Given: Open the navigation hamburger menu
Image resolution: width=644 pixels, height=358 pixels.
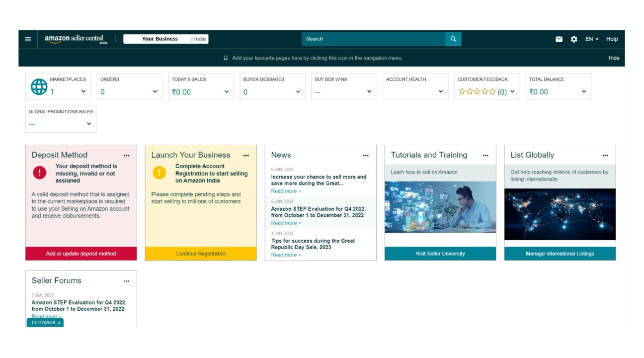Looking at the screenshot, I should [28, 39].
